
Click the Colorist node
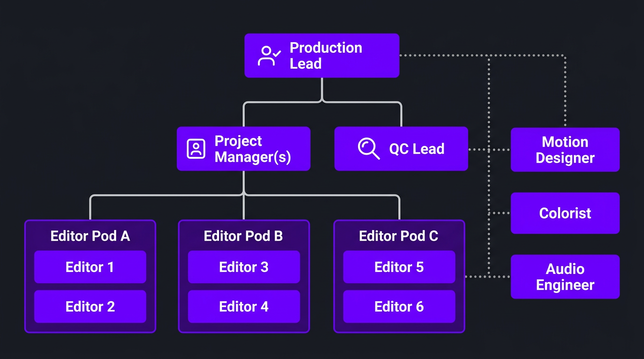click(565, 213)
